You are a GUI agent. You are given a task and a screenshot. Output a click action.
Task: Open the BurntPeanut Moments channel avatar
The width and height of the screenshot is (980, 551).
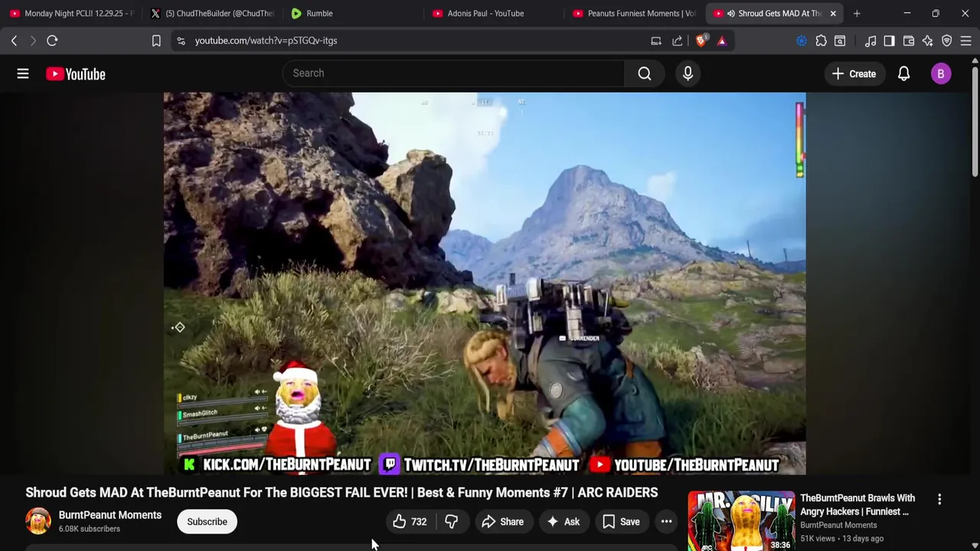click(x=38, y=521)
